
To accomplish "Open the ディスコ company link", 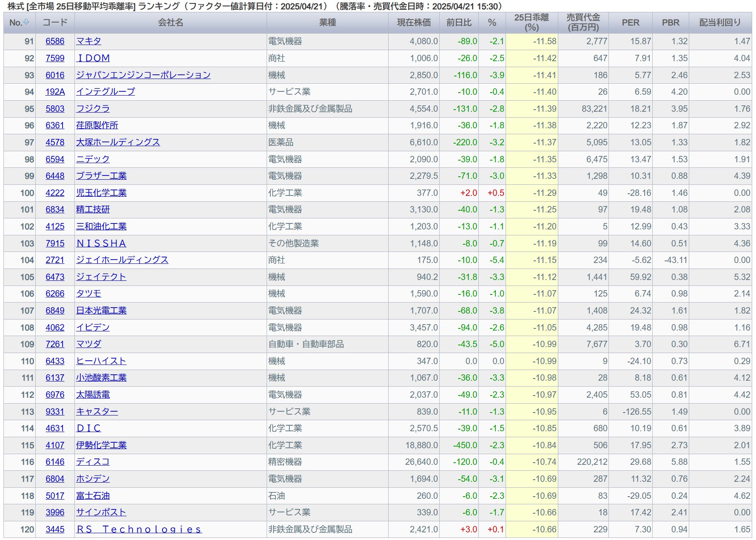I will 93,462.
